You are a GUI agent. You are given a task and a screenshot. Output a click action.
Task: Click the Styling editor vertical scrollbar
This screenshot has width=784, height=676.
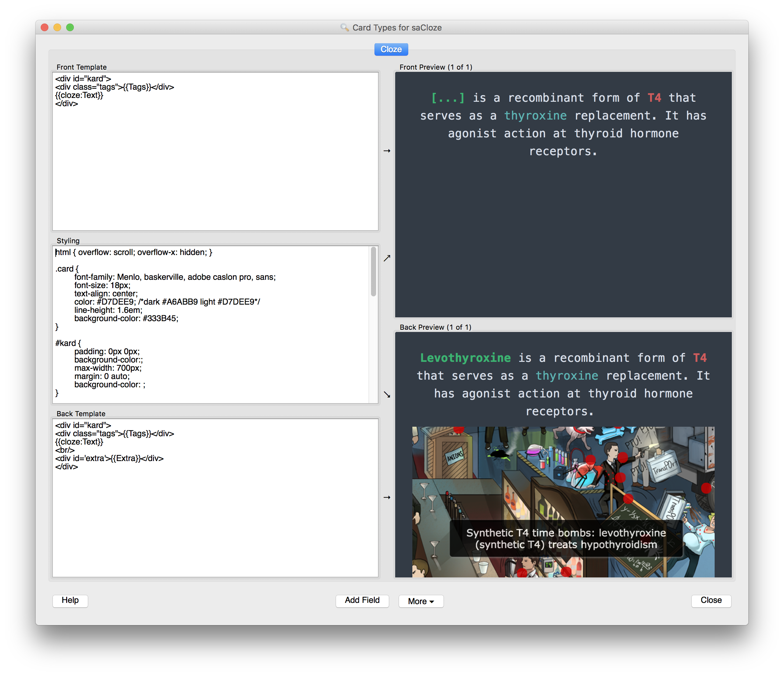pyautogui.click(x=374, y=272)
